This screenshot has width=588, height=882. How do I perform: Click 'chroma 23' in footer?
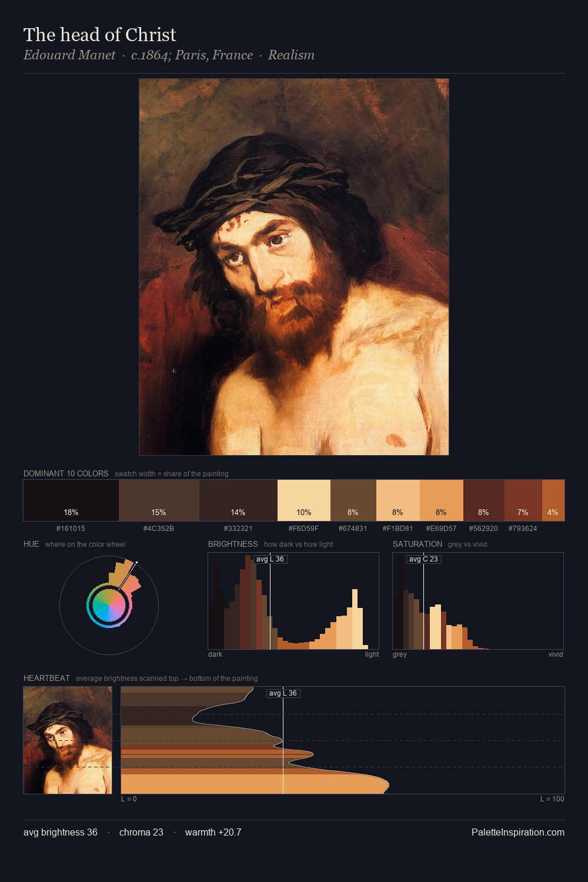141,832
